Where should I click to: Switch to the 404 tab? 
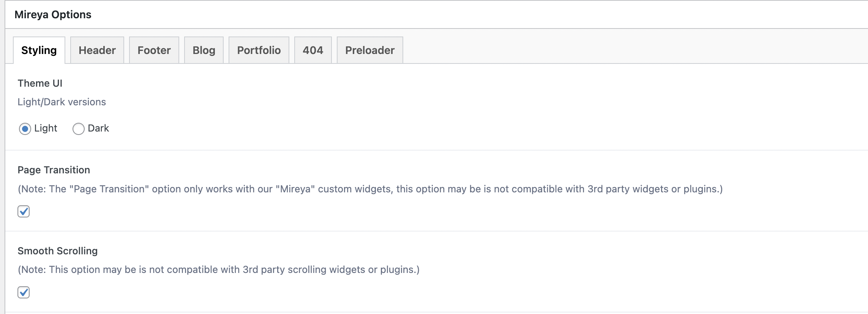point(313,50)
